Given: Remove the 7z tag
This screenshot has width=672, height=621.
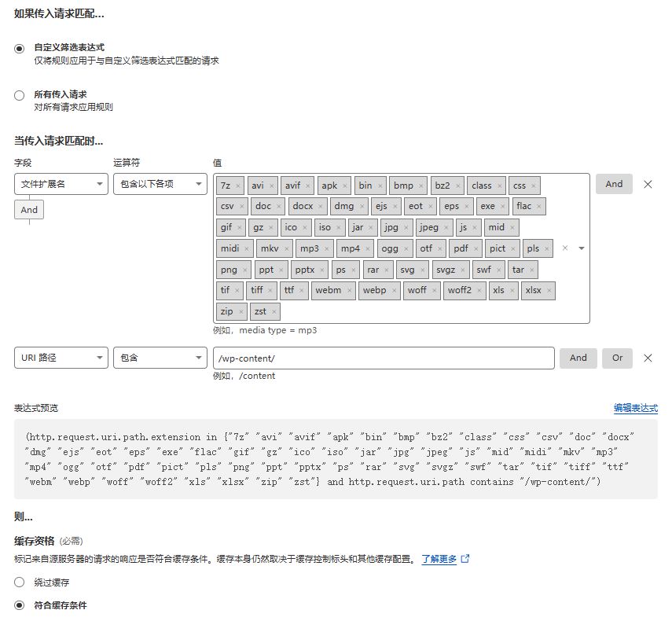Looking at the screenshot, I should pos(238,186).
